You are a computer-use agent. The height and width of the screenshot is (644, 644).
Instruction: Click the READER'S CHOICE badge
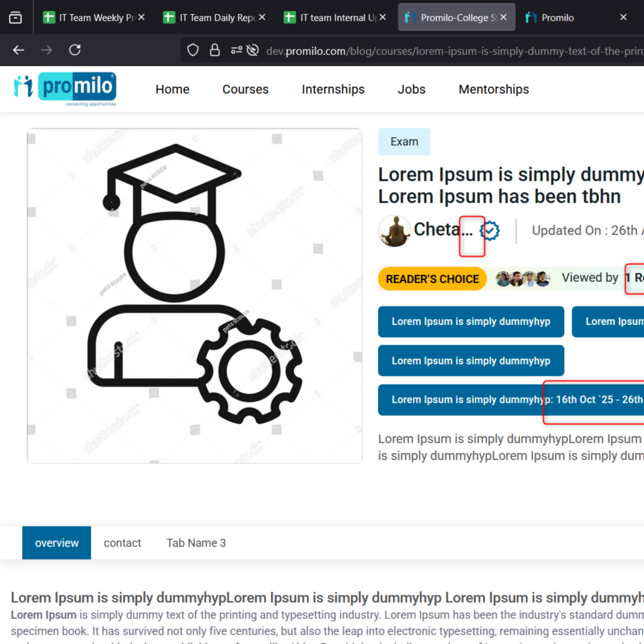(432, 279)
